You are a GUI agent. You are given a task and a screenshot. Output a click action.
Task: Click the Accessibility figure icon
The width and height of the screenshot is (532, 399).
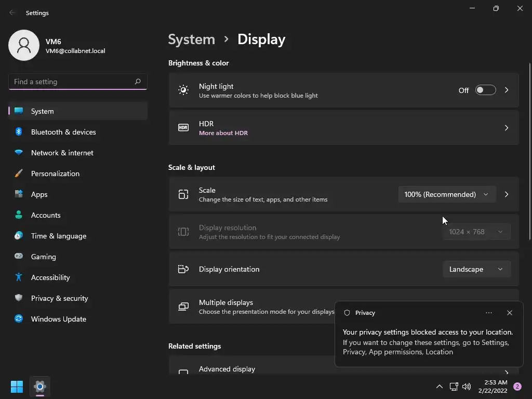(x=19, y=277)
